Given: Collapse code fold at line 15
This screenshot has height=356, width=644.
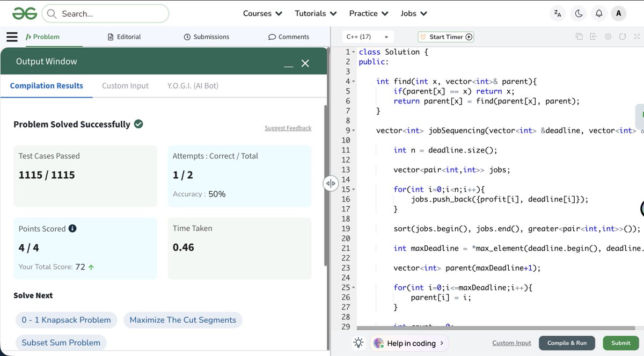Looking at the screenshot, I should click(x=353, y=190).
